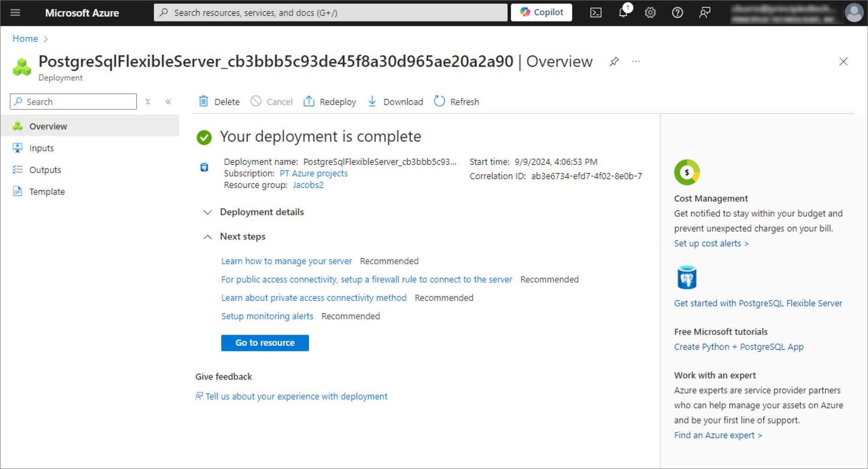
Task: Close the deployment overview blade
Action: tap(843, 62)
